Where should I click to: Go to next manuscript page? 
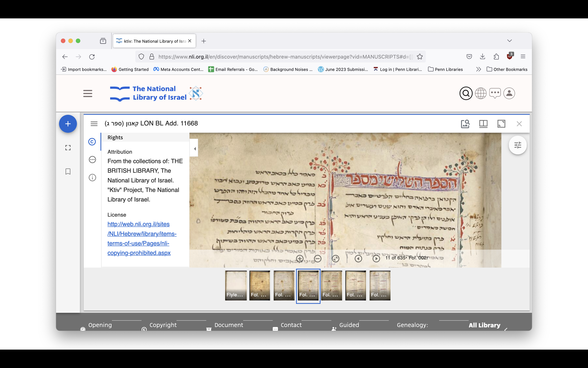[x=376, y=258]
